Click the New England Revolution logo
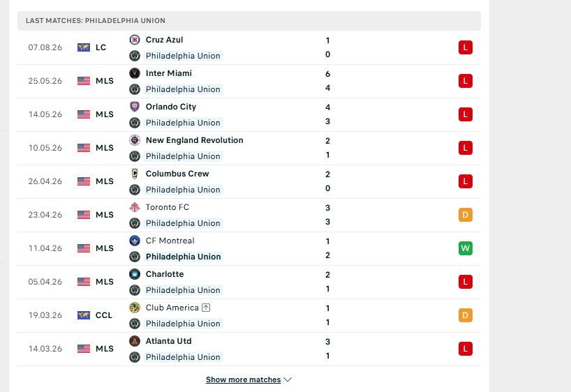571x392 pixels. click(x=135, y=140)
